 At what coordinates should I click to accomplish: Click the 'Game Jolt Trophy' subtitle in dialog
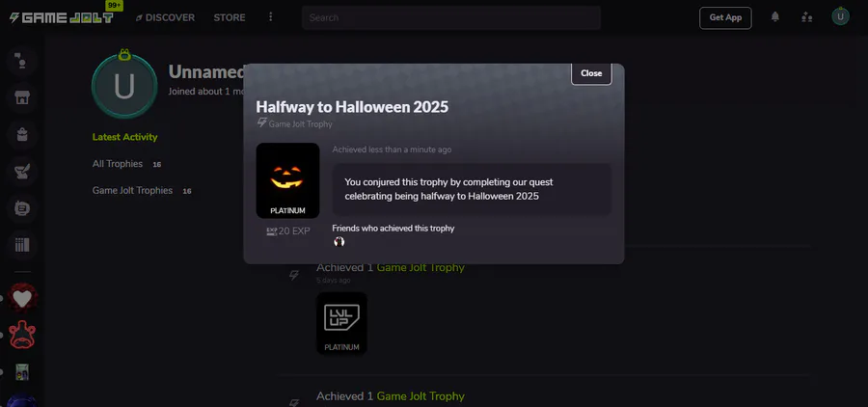300,124
